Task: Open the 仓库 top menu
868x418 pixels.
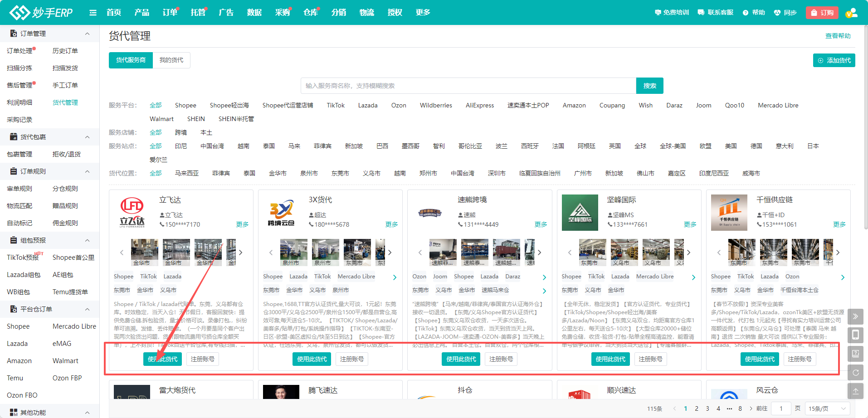Action: coord(310,13)
